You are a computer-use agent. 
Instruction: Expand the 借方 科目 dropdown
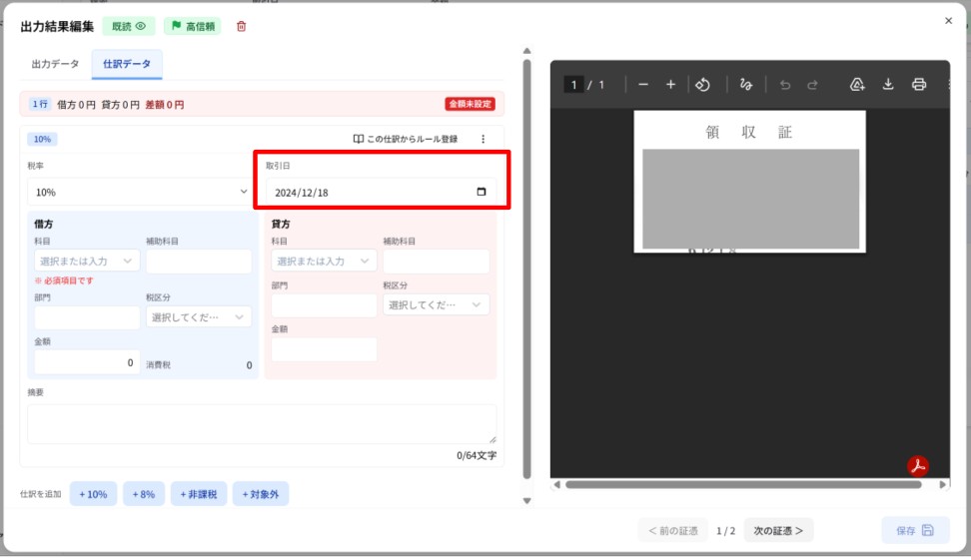[x=87, y=262]
